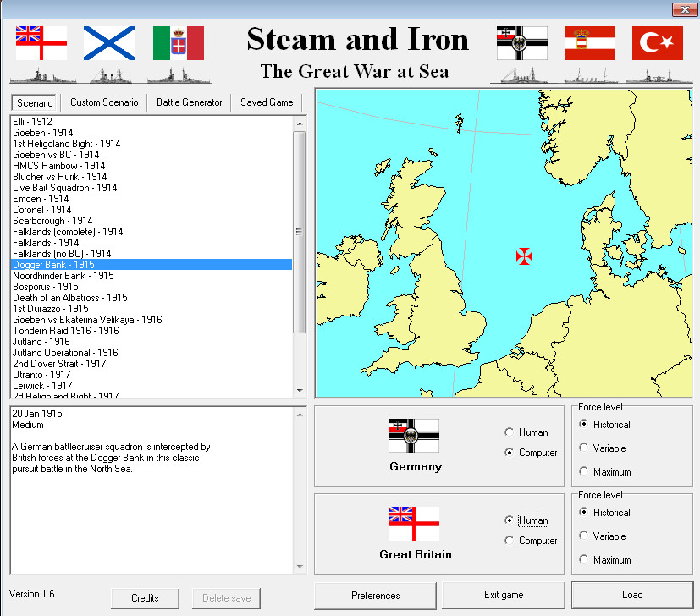Click the Italian flag icon
This screenshot has height=616, width=700.
[178, 43]
